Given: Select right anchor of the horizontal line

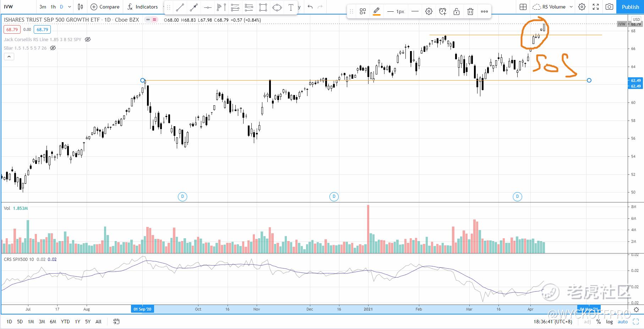Looking at the screenshot, I should coord(589,80).
